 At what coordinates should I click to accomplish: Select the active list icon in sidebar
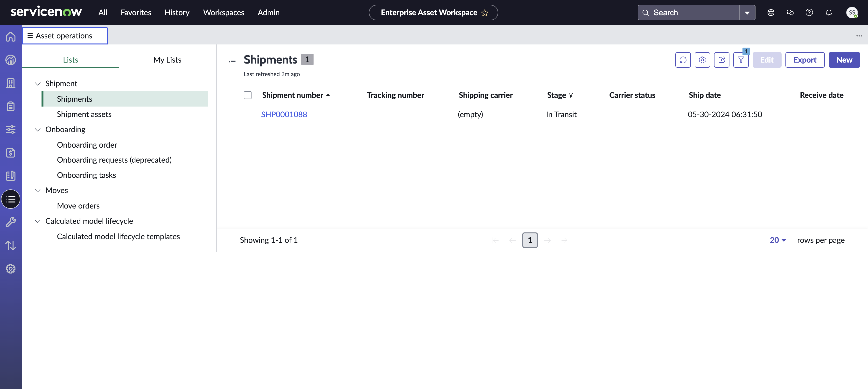tap(11, 199)
